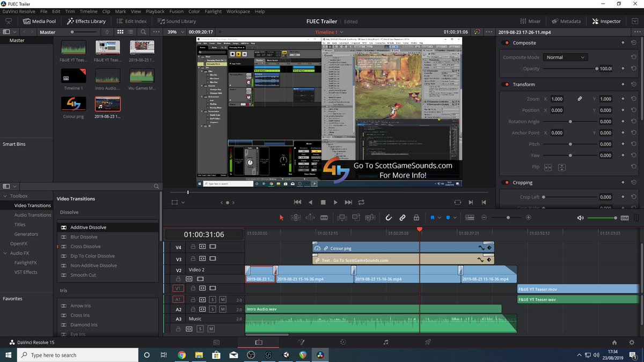
Task: Collapse the Toolbox tree section
Action: tap(5, 196)
